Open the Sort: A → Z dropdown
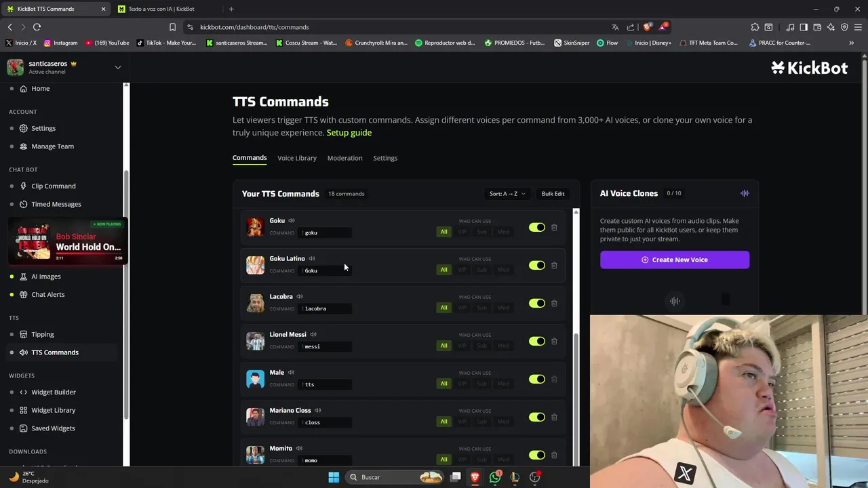 507,194
